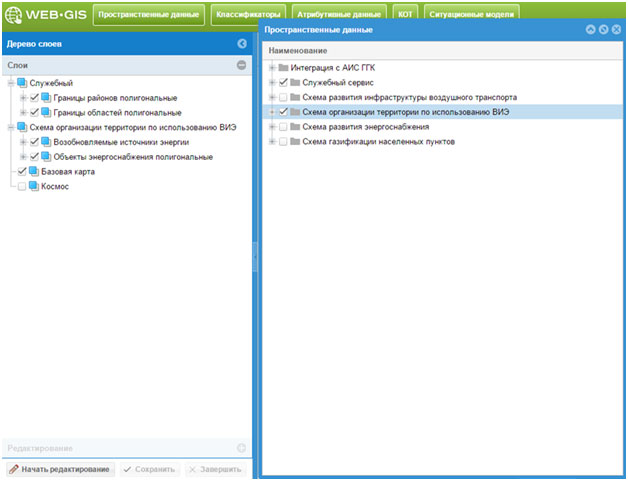Click the minus icon in Слои header
This screenshot has width=628, height=481.
point(241,65)
